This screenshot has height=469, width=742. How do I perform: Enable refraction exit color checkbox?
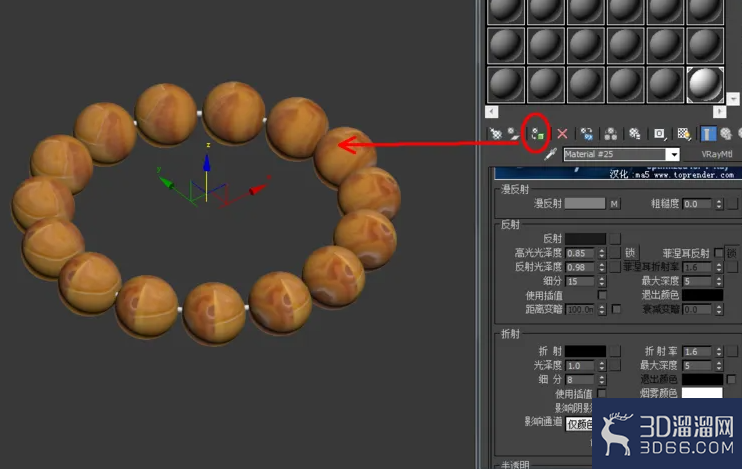pos(731,380)
